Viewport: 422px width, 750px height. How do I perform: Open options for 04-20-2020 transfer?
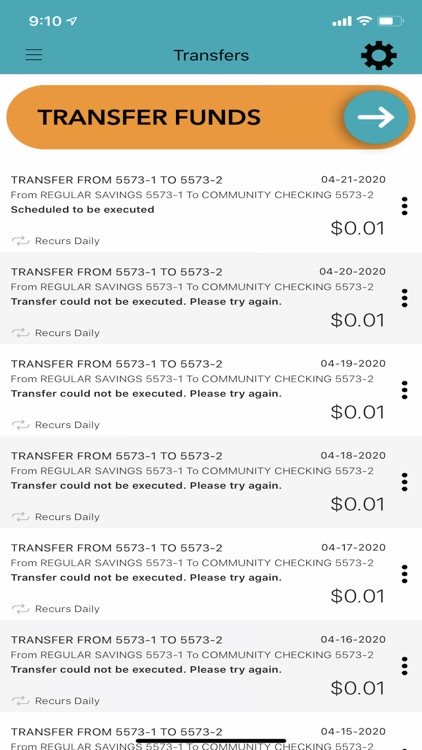point(405,298)
